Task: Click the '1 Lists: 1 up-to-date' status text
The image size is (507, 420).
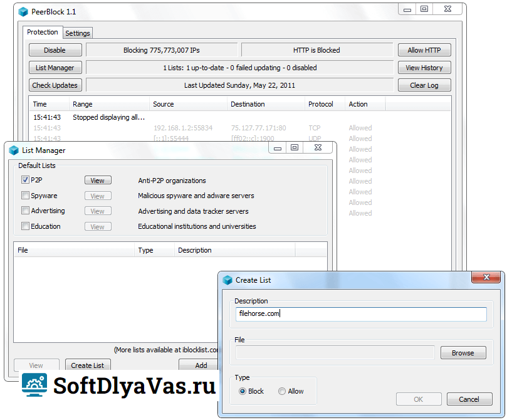Action: click(x=240, y=68)
